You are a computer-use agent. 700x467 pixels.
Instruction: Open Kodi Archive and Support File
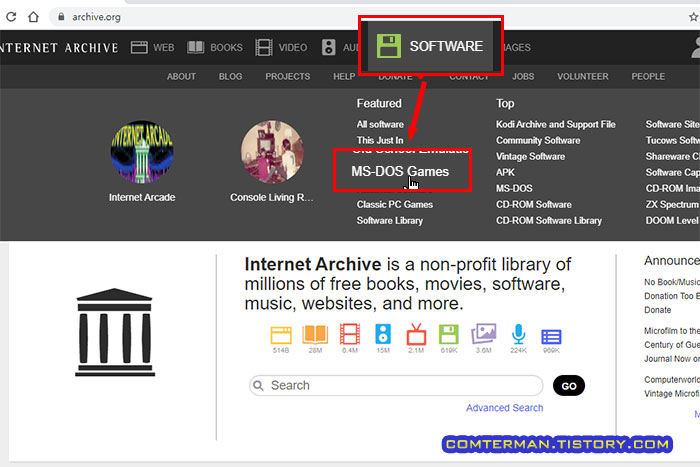tap(555, 124)
